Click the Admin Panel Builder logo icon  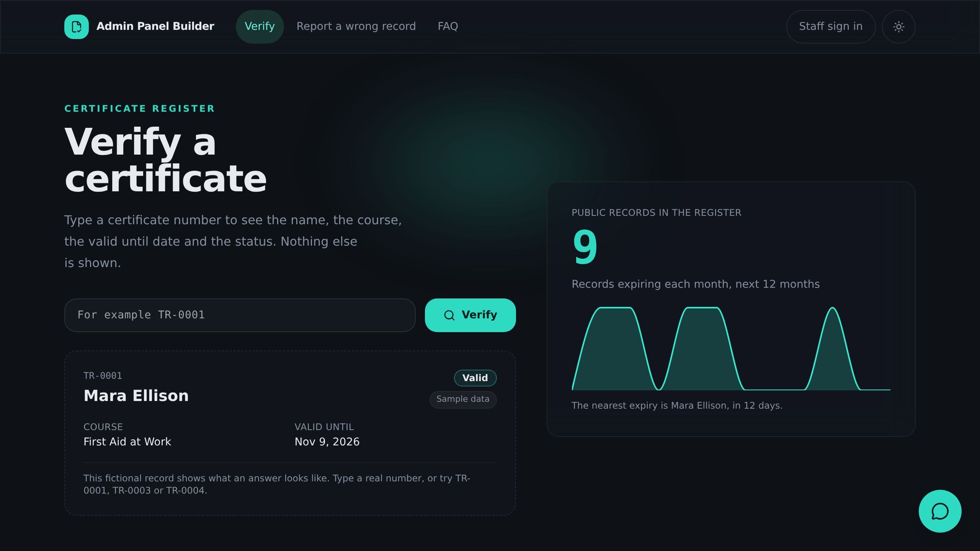pos(77,27)
